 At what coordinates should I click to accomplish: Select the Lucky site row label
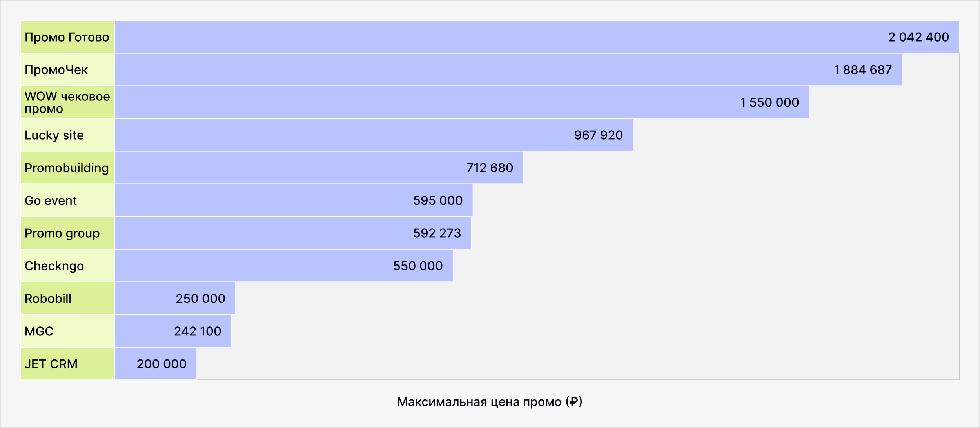67,135
